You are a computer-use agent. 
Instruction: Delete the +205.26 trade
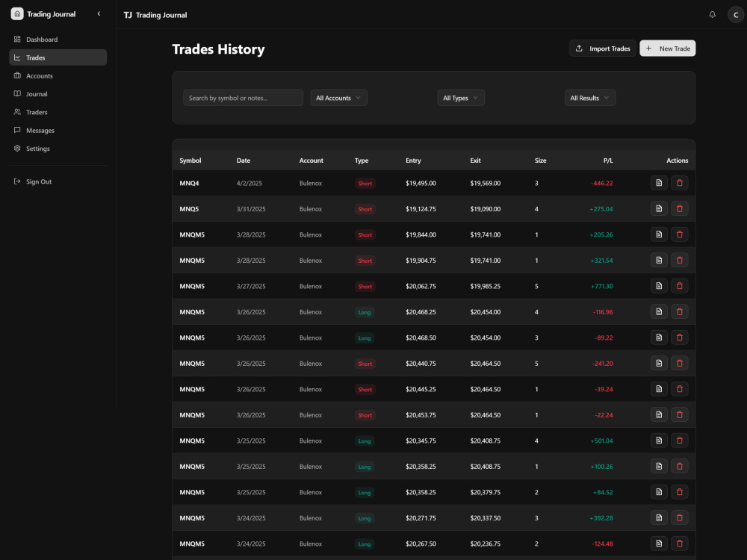coord(679,234)
